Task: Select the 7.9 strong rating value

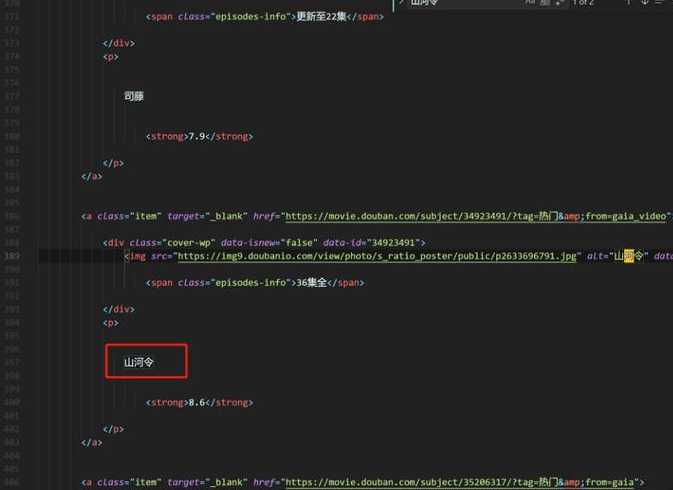Action: (x=197, y=136)
